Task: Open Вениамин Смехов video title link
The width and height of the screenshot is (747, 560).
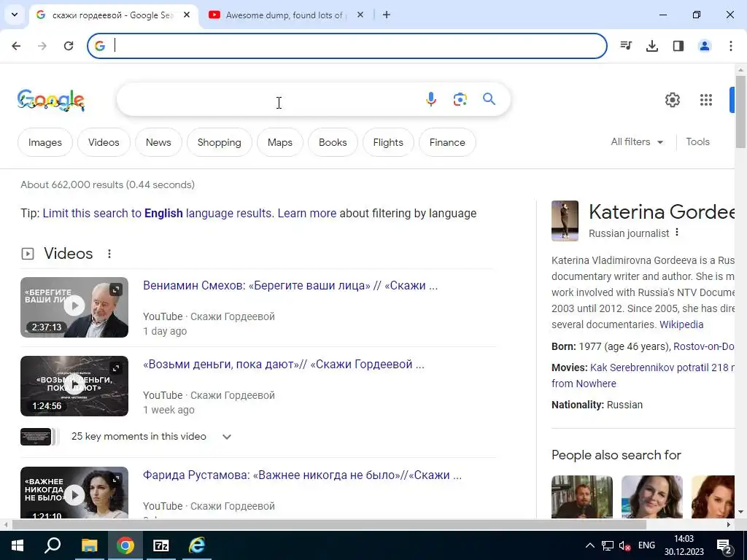Action: pos(290,286)
